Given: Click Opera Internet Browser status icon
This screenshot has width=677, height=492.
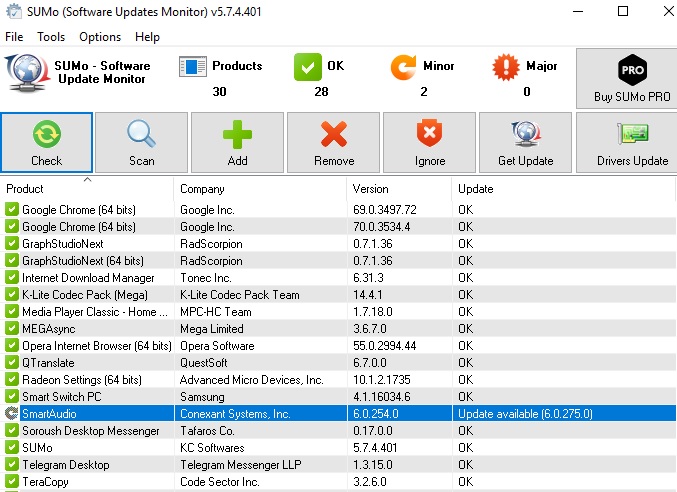Looking at the screenshot, I should click(12, 345).
